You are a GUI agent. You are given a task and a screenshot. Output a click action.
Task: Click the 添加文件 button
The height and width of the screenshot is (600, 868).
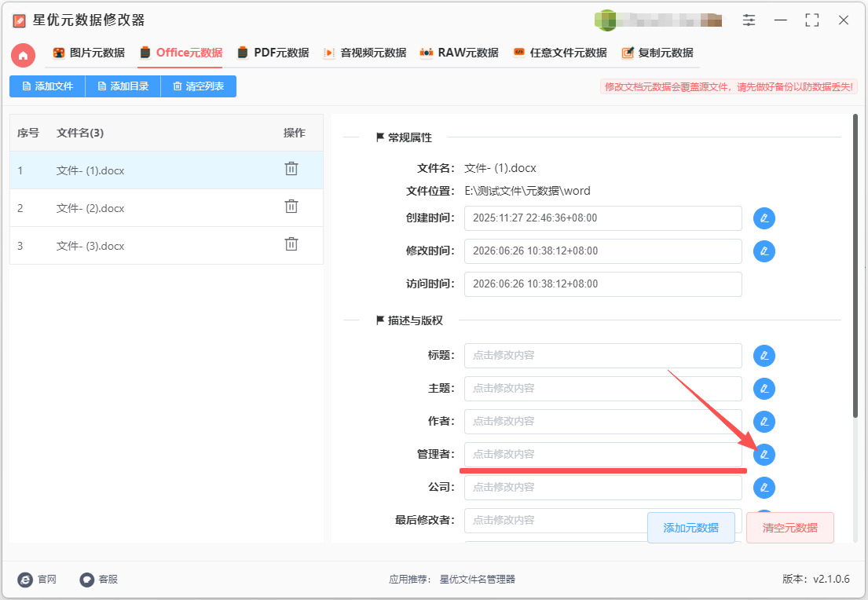pos(48,86)
